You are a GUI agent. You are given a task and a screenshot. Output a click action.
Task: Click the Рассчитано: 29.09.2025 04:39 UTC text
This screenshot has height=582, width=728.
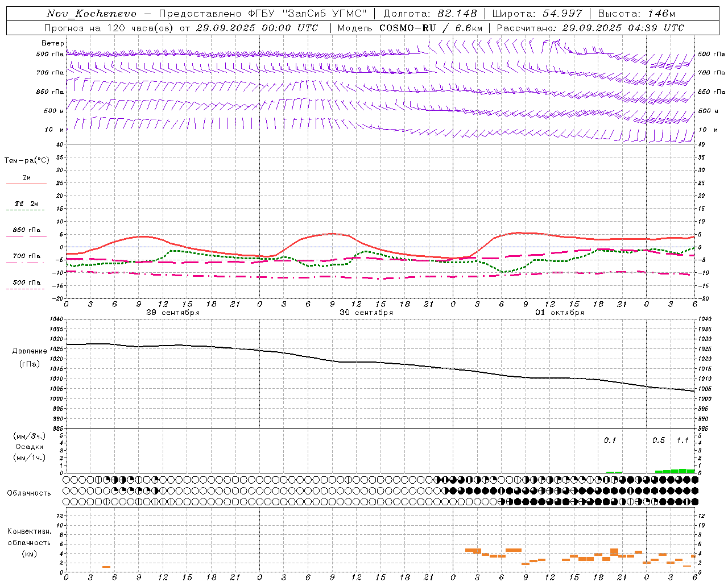coord(590,28)
